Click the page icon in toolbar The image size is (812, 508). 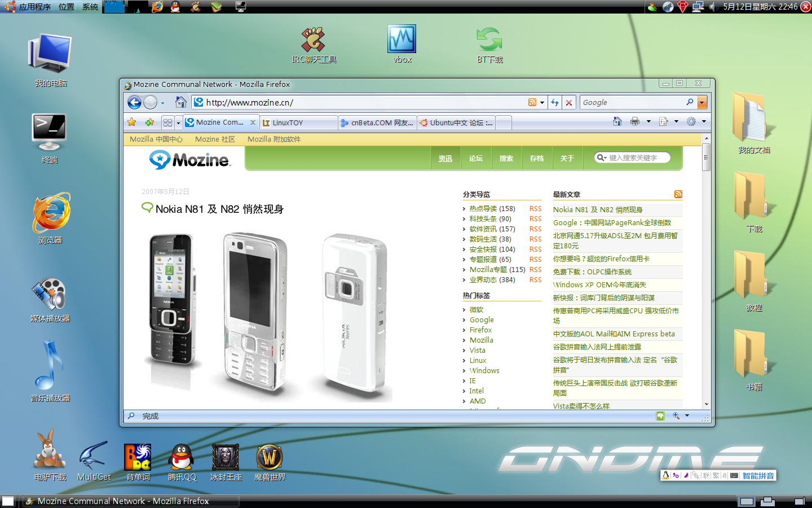[663, 121]
